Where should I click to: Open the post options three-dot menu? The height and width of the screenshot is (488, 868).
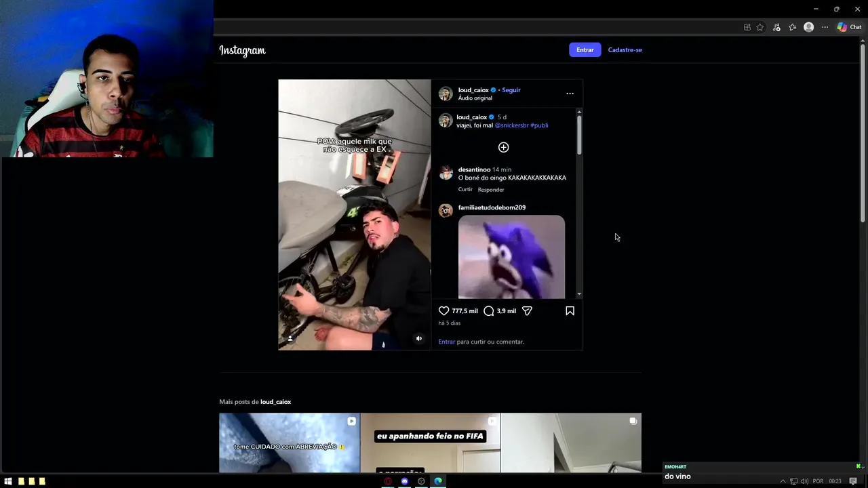[x=570, y=94]
